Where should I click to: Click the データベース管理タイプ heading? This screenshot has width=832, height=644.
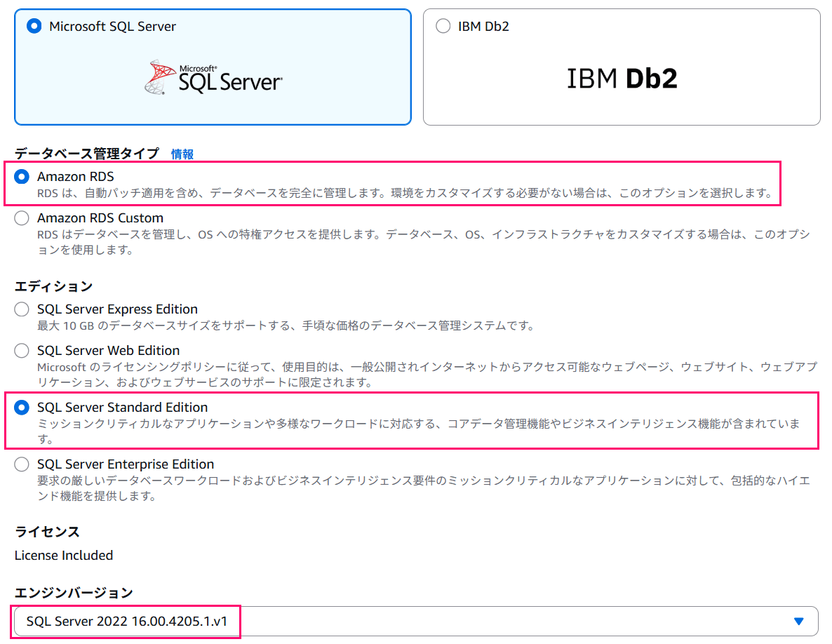86,154
